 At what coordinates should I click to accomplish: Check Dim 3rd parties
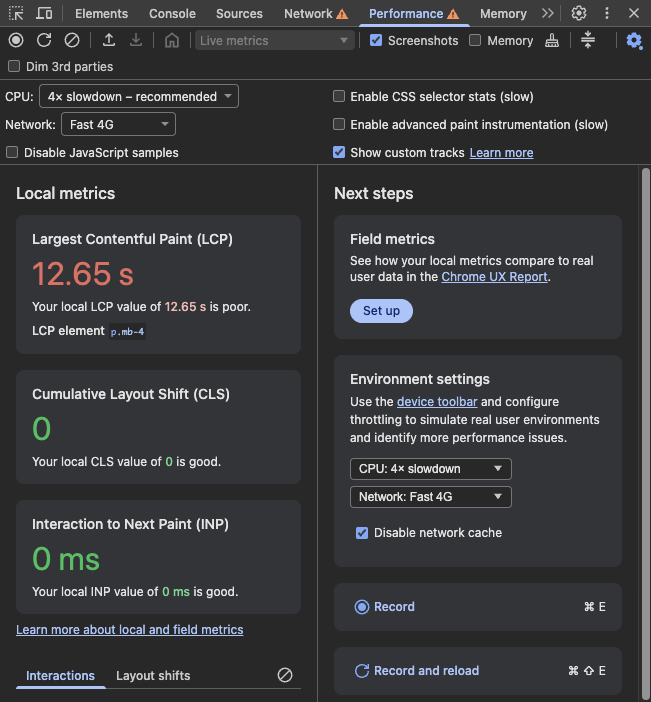(x=14, y=66)
